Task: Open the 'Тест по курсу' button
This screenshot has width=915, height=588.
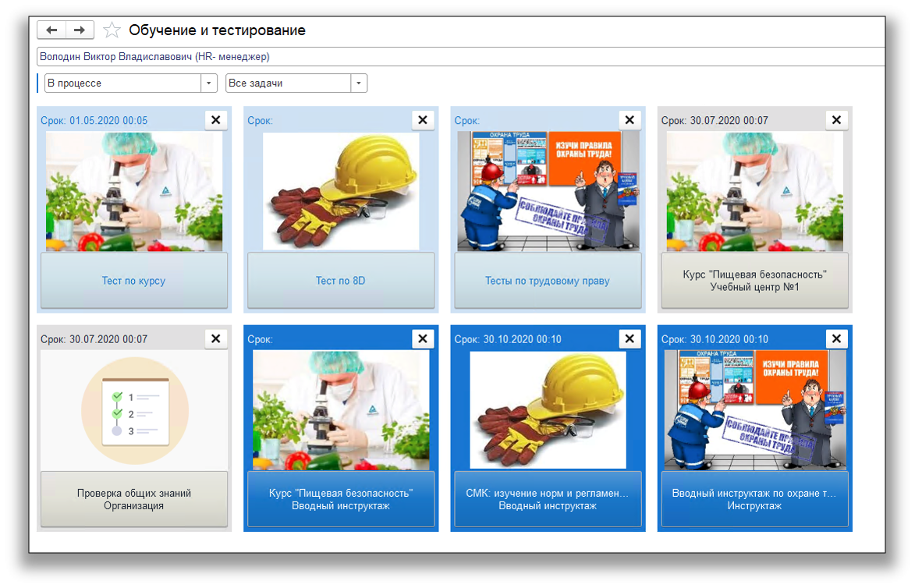Action: [x=134, y=281]
